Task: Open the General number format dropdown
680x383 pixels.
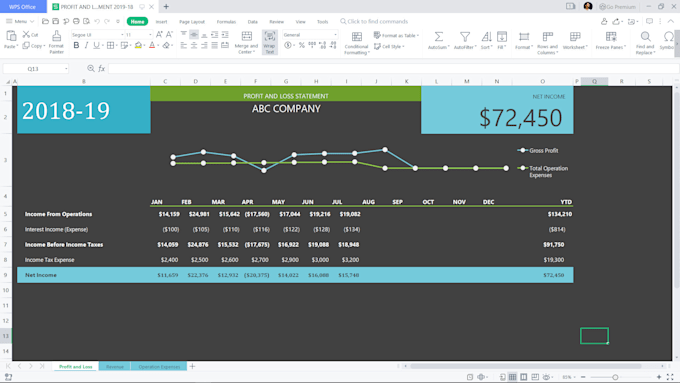Action: 335,35
